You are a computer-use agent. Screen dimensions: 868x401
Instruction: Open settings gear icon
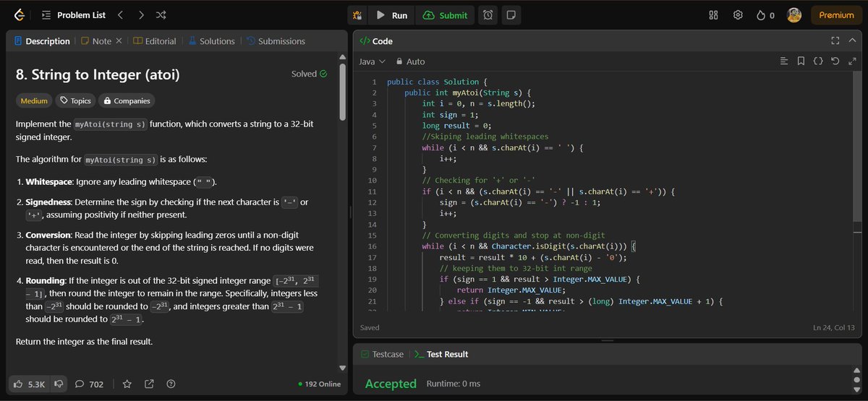[x=738, y=15]
